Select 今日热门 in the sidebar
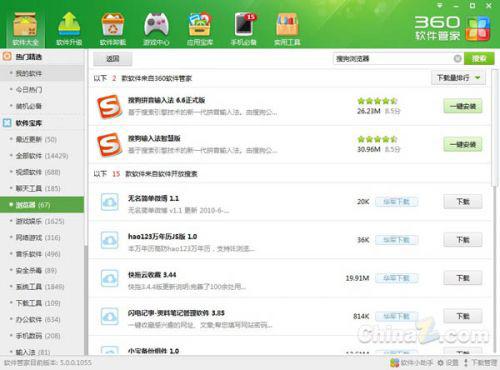The height and width of the screenshot is (370, 500). (42, 89)
